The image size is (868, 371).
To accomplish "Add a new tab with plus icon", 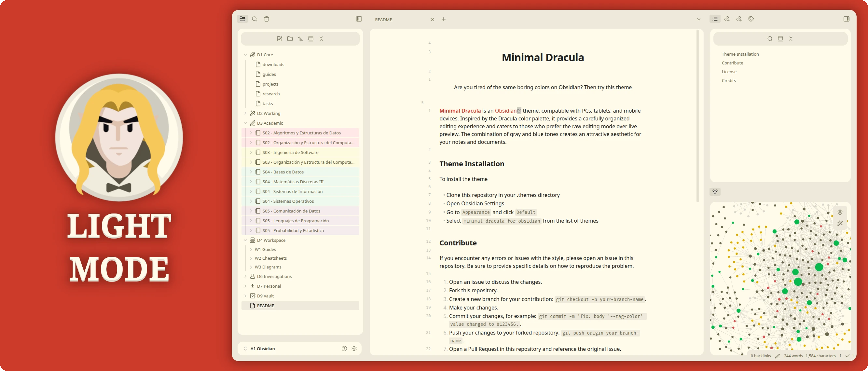I will [x=443, y=20].
